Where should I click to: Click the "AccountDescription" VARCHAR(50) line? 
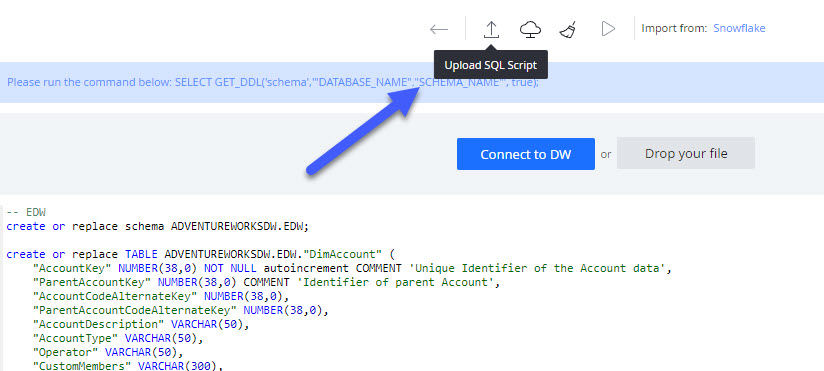pyautogui.click(x=141, y=324)
